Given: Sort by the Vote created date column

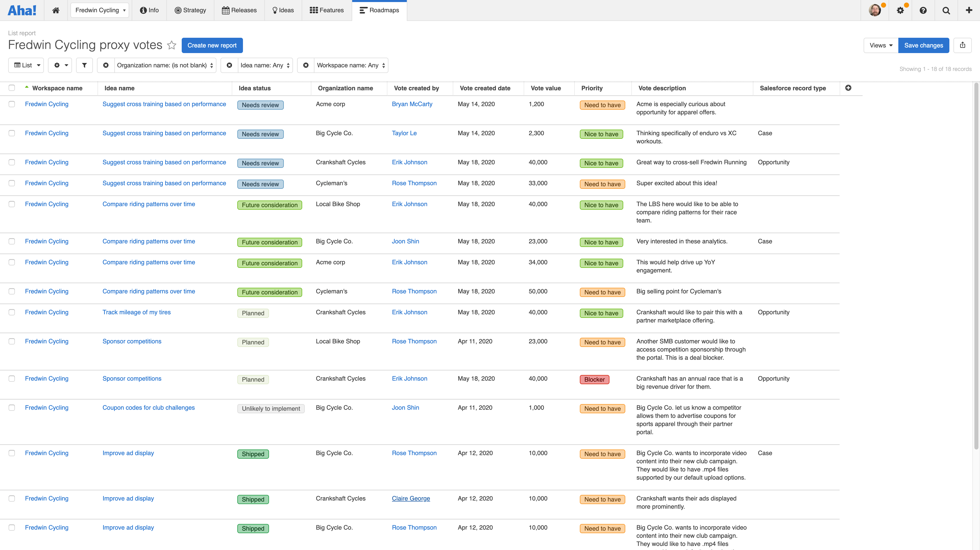Looking at the screenshot, I should pos(485,88).
